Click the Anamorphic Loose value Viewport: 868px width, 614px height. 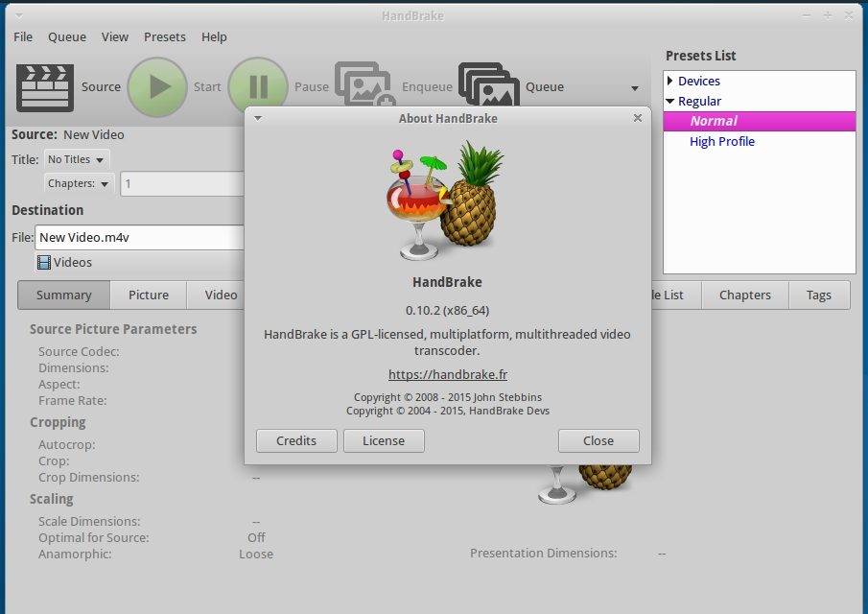(x=256, y=555)
